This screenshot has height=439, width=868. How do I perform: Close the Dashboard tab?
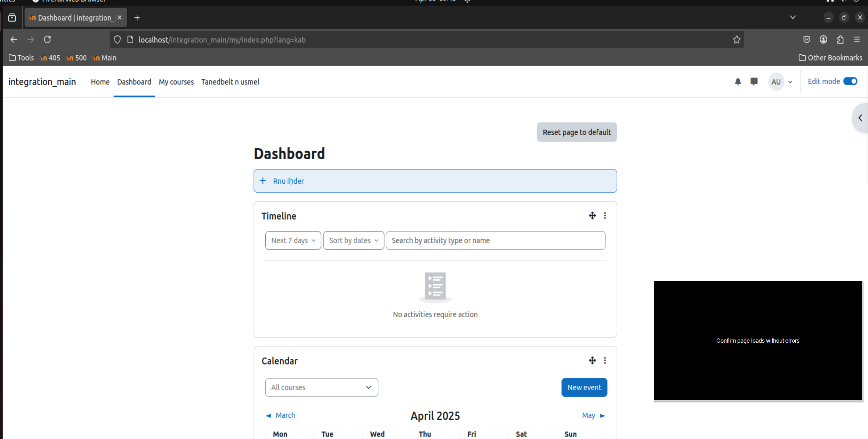(120, 18)
